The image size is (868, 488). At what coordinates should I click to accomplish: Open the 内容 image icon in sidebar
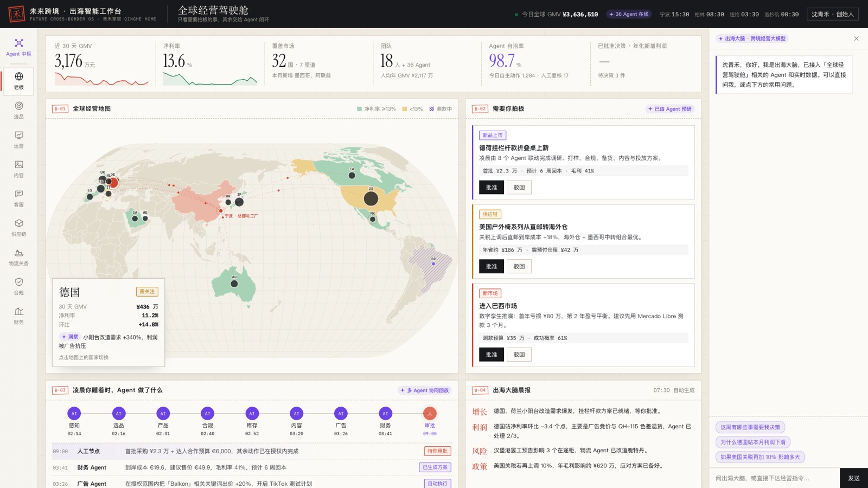[x=18, y=169]
